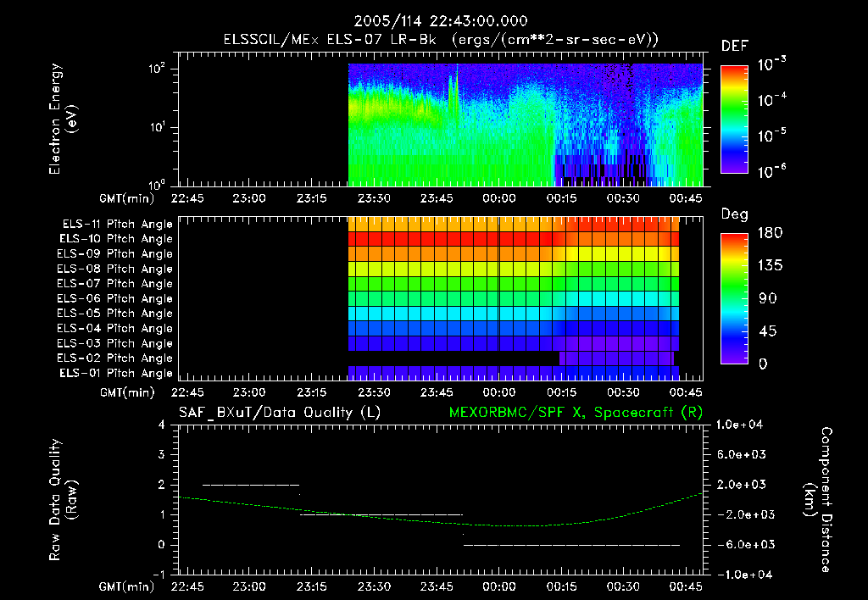Click the ELS-02 Pitch Angle row label
The height and width of the screenshot is (600, 868).
coord(115,358)
